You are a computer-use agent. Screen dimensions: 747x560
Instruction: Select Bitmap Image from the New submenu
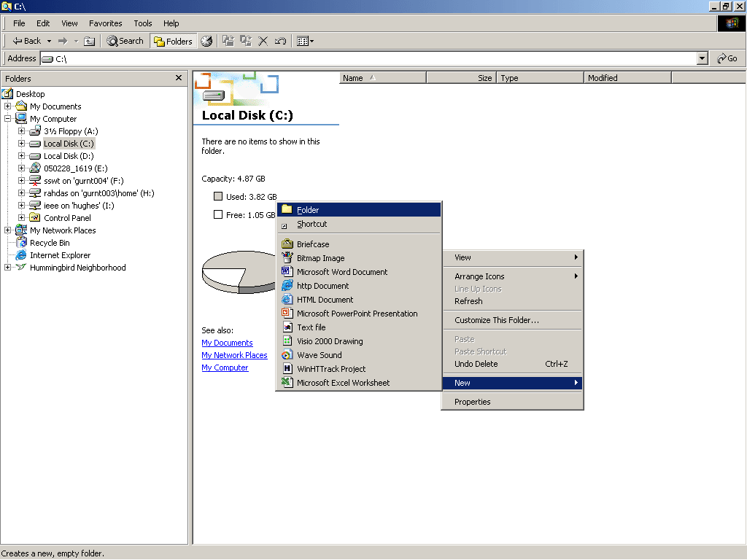[321, 257]
